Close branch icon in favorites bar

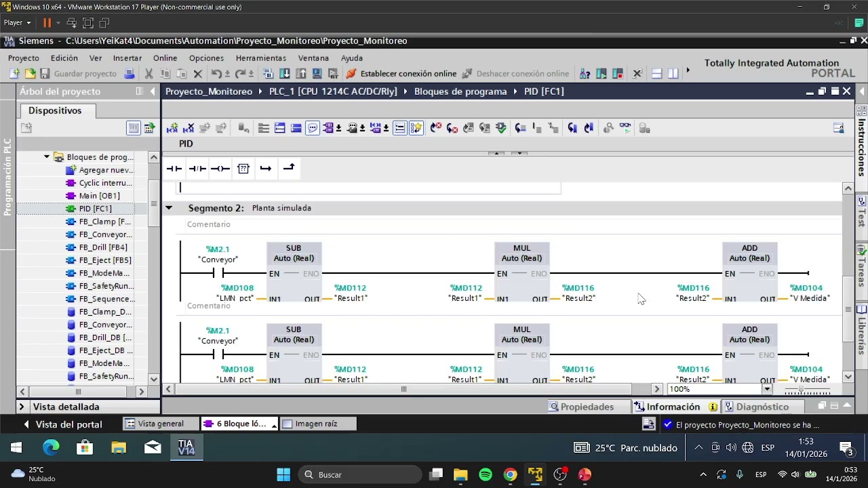289,168
